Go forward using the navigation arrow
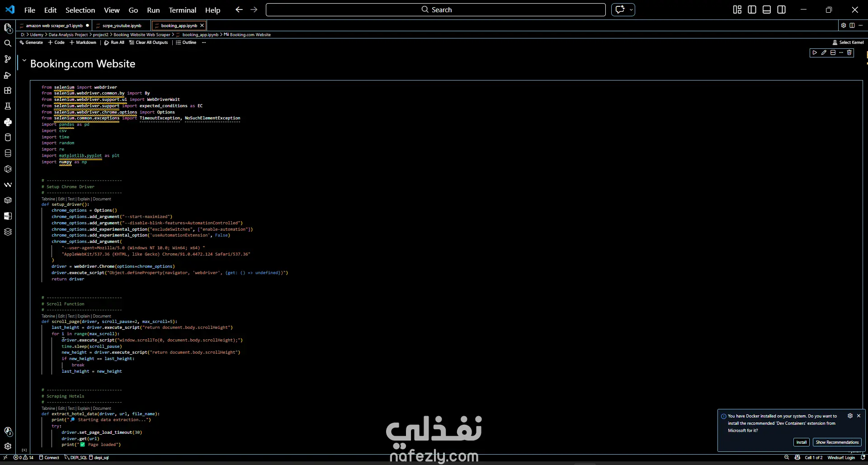The width and height of the screenshot is (868, 465). pos(254,9)
